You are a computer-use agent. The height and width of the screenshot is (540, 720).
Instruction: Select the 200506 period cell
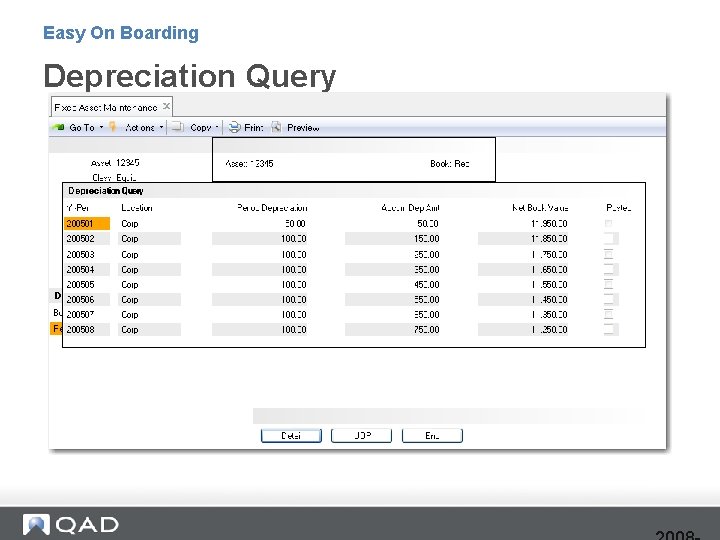tap(87, 300)
